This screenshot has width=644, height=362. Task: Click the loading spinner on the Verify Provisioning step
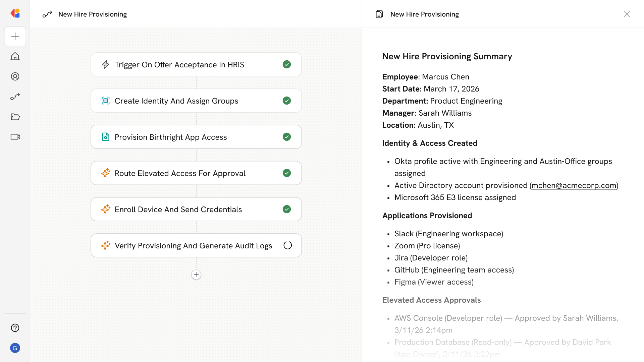pos(287,245)
